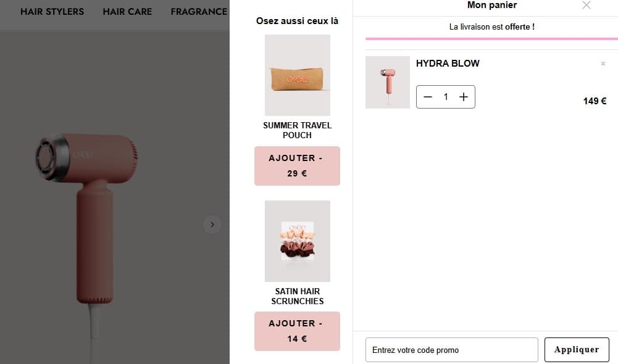Click the SUMMER TRAVEL POUCH thumbnail

click(x=297, y=75)
